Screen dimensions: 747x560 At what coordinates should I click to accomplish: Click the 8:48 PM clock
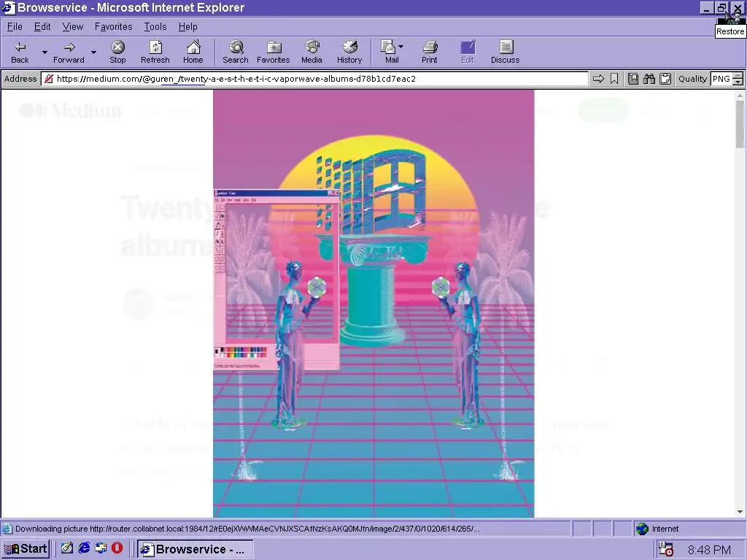tap(709, 550)
